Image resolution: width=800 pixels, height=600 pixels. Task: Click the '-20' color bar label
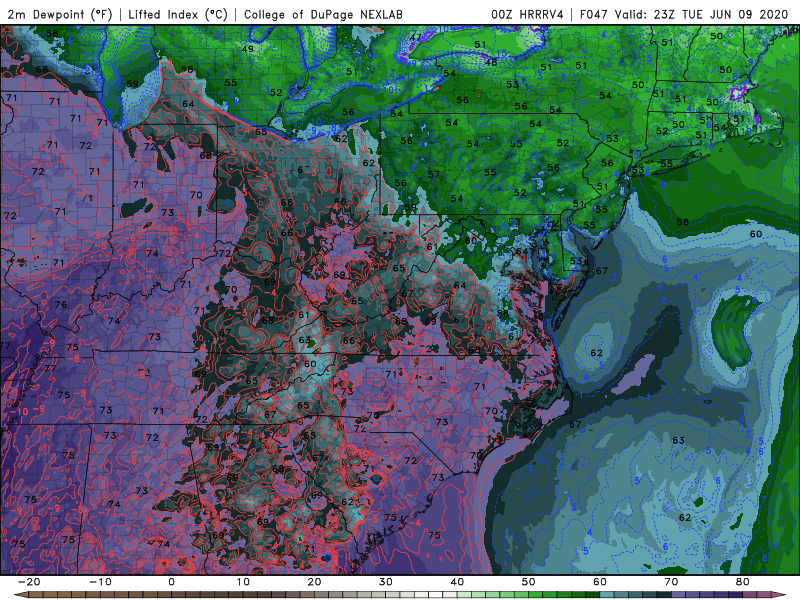click(28, 582)
